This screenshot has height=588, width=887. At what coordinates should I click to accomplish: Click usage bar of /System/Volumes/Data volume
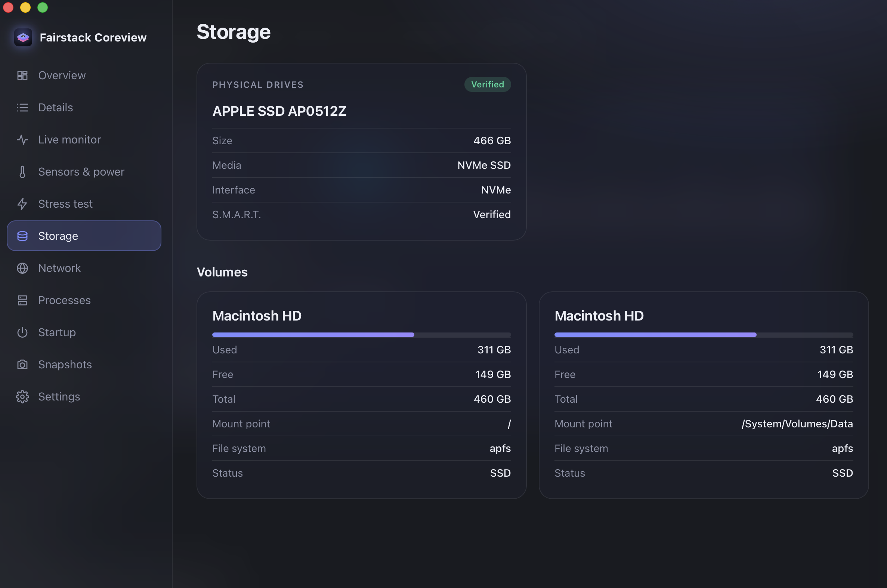pos(704,334)
